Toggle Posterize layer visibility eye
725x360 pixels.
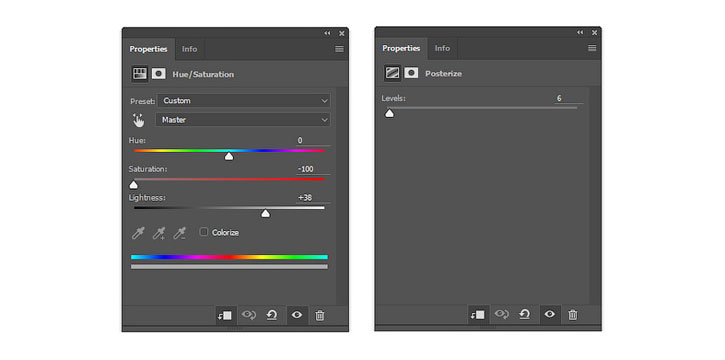[549, 315]
